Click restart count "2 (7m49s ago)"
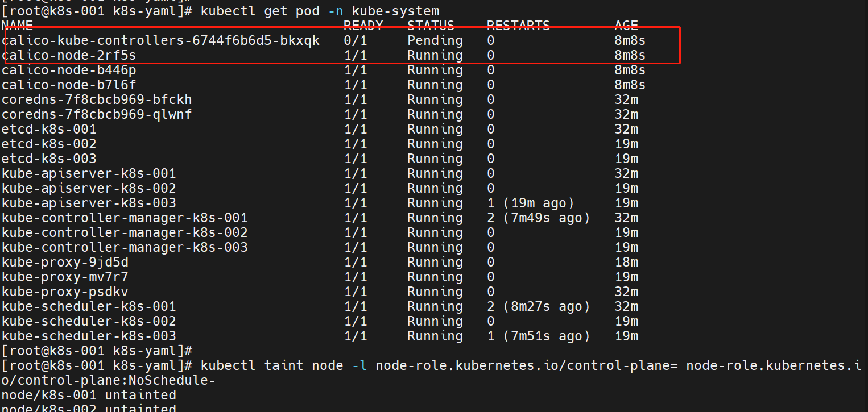868x412 pixels. [x=539, y=218]
